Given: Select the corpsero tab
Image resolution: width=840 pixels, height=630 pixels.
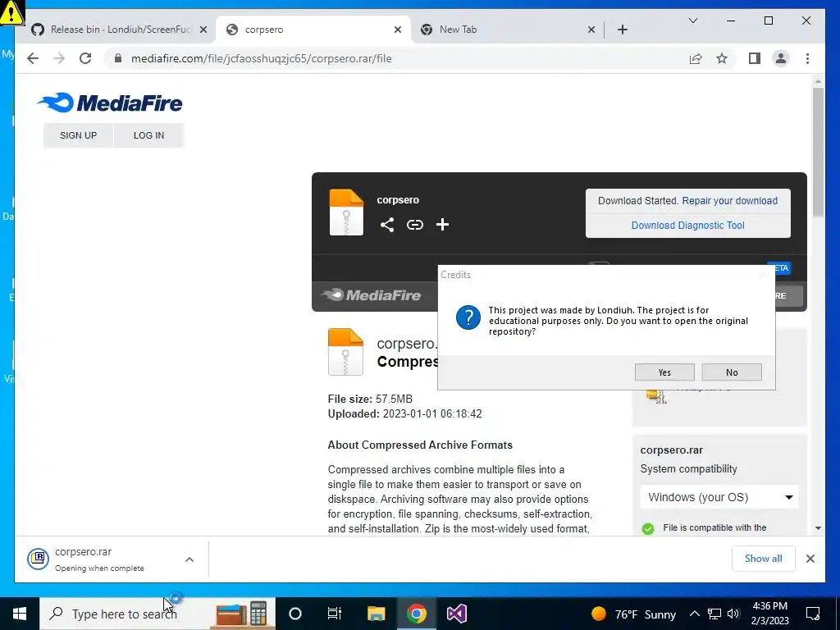Looking at the screenshot, I should 313,30.
